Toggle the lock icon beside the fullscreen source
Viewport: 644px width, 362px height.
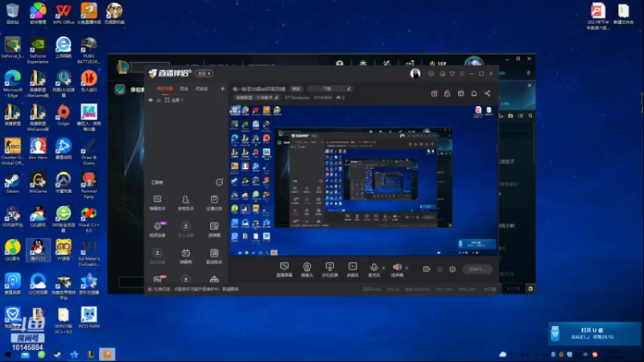point(159,100)
